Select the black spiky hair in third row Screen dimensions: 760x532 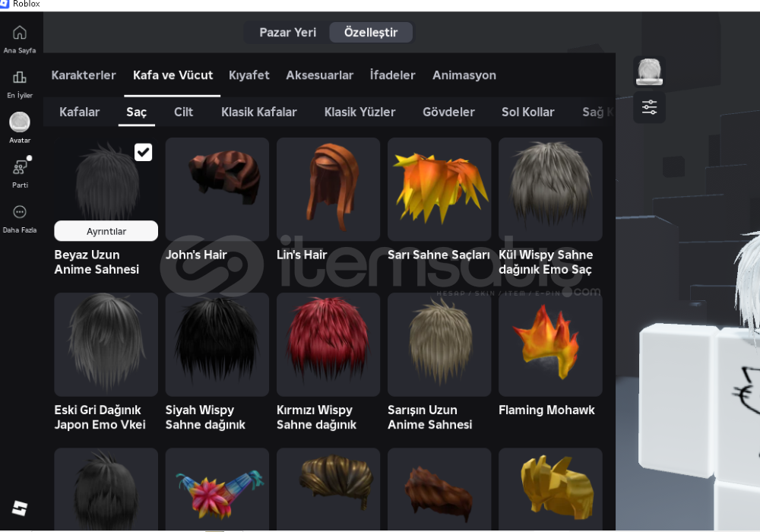pos(106,489)
